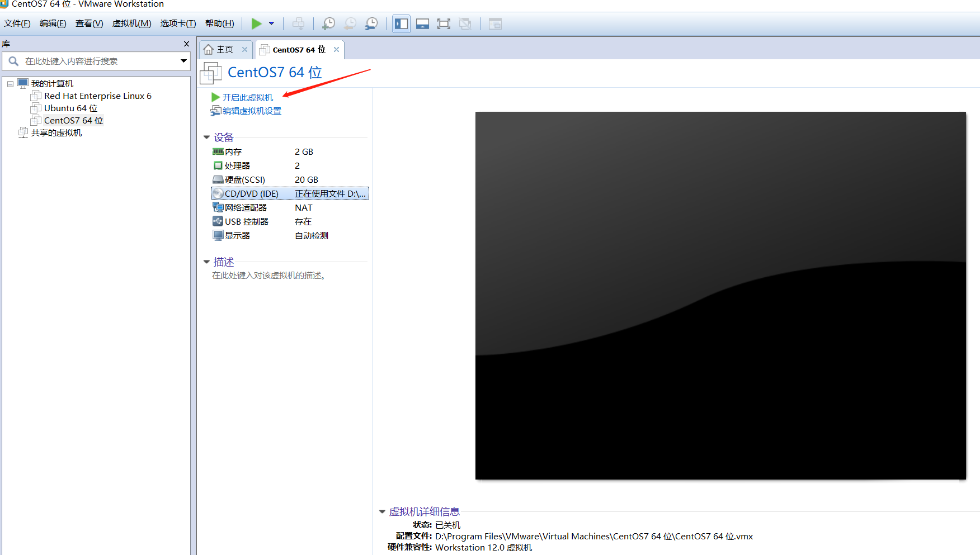Click the search magnifier icon in library
This screenshot has height=555, width=980.
coord(13,61)
